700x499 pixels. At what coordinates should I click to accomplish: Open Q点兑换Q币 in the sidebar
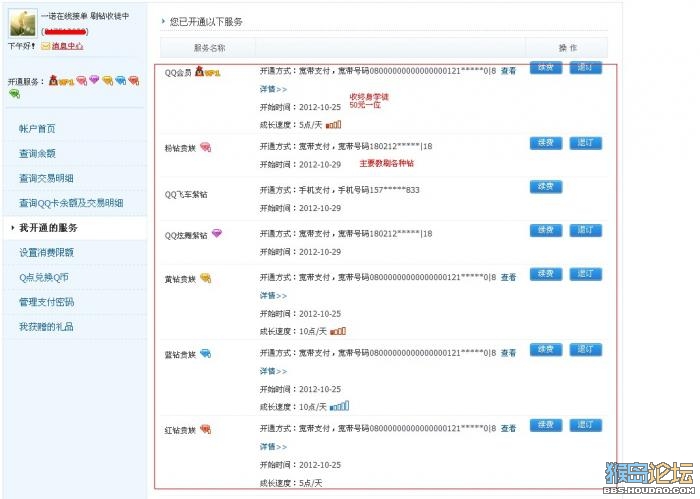pyautogui.click(x=44, y=278)
